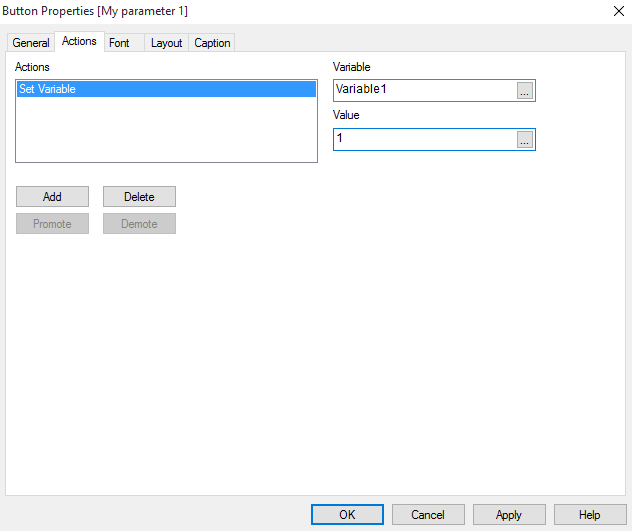Confirm the dialog with OK
This screenshot has height=531, width=632.
click(x=347, y=515)
